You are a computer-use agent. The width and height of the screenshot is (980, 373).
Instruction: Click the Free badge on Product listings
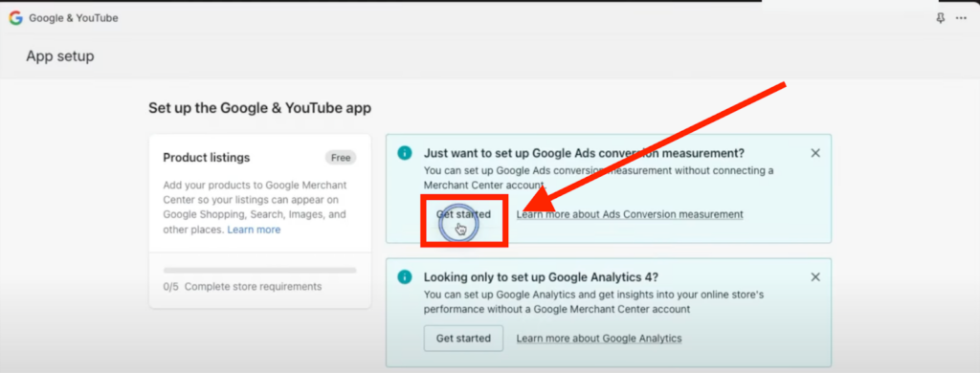[x=341, y=158]
